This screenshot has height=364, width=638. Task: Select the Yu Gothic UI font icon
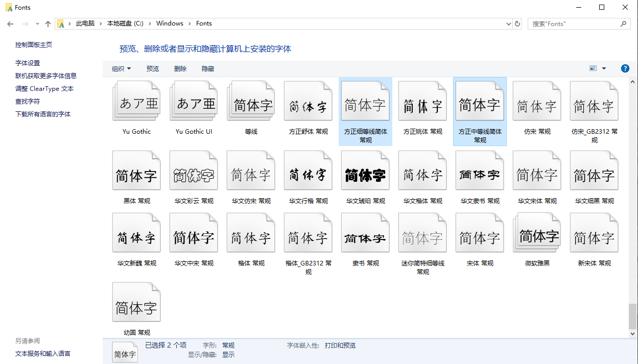coord(194,101)
